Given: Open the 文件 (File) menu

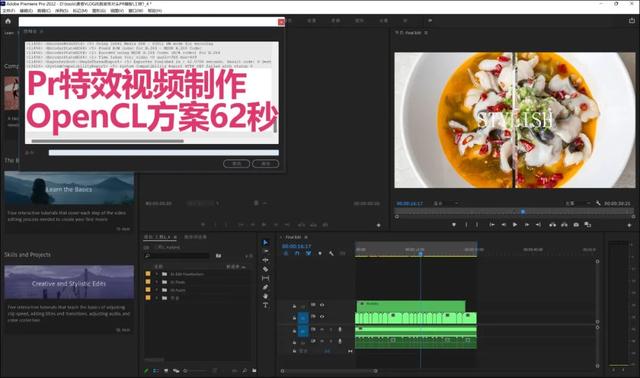Looking at the screenshot, I should pos(9,11).
